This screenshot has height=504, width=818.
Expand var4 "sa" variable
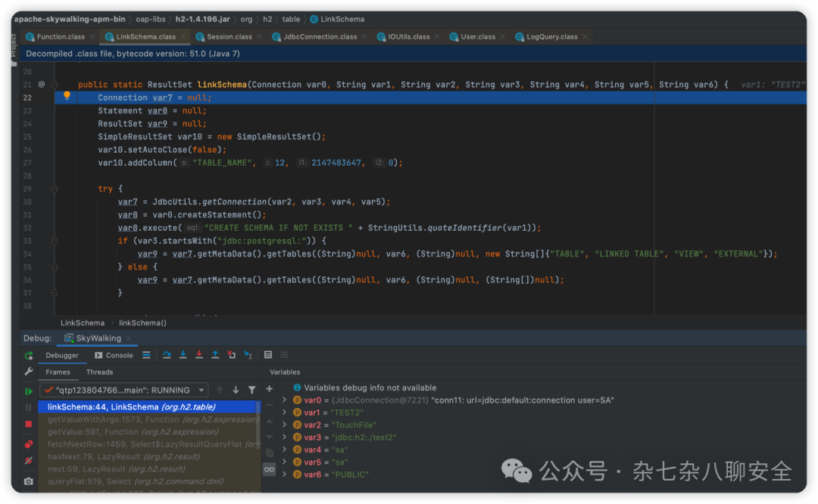coord(284,450)
